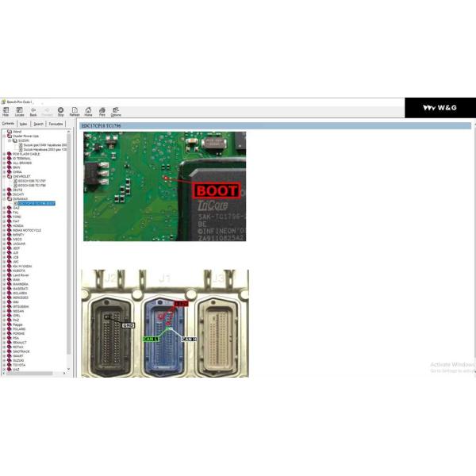Viewport: 476px width, 476px height.
Task: Click the POLARIS book icon
Action: 10,329
